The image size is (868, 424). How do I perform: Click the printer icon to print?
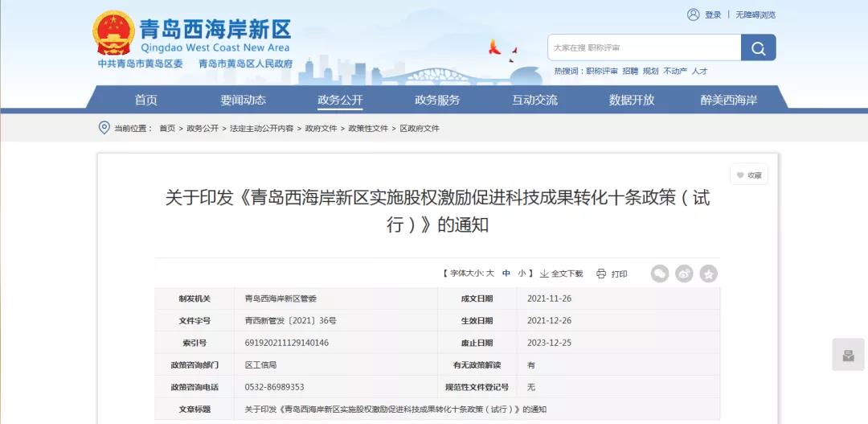[x=601, y=274]
